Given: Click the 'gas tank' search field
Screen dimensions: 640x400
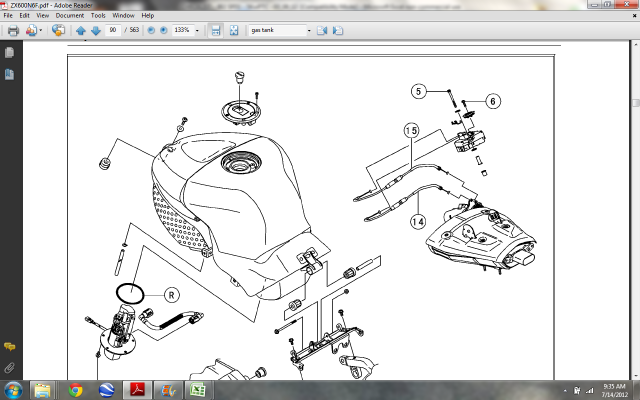Looking at the screenshot, I should 275,31.
